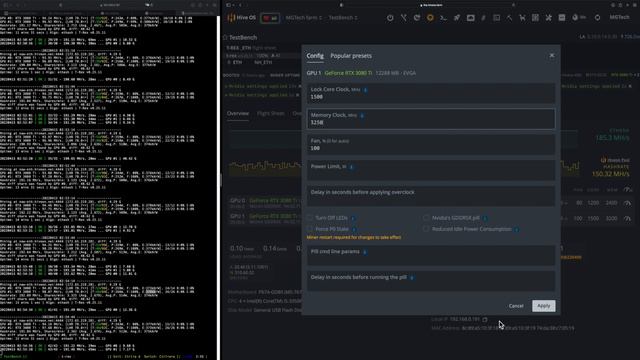Screen dimensions: 640x360
Task: Click info icon beside delay before running pill
Action: [x=412, y=278]
